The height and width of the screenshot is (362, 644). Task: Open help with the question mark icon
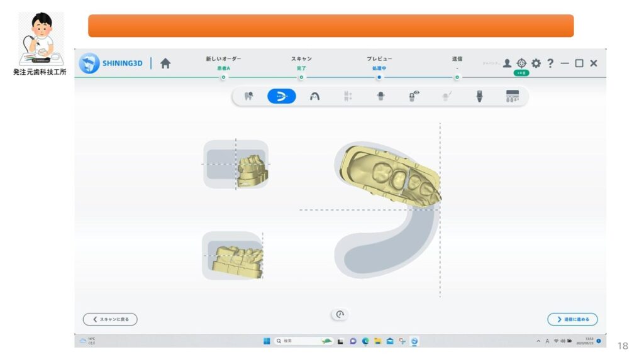(550, 63)
